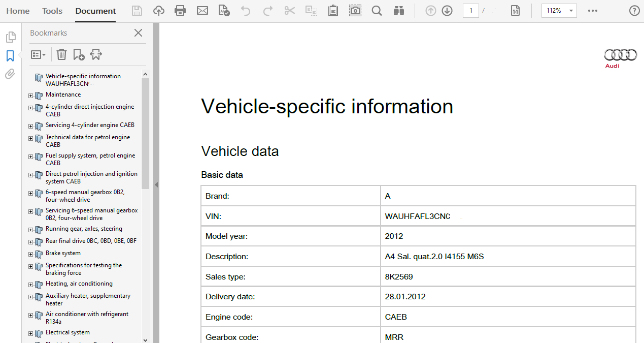Go to next page arrow
This screenshot has width=644, height=343.
[x=447, y=11]
